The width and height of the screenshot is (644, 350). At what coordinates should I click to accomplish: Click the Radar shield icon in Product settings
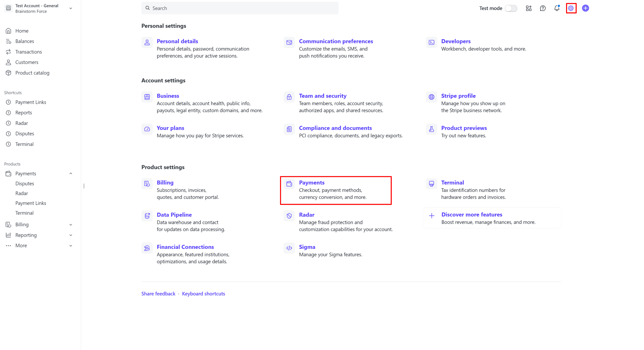pos(289,216)
